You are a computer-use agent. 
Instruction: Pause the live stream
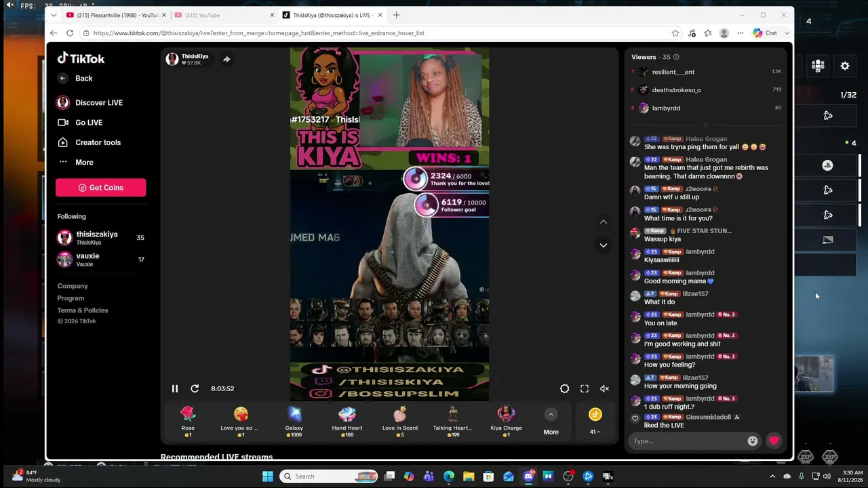click(x=174, y=388)
